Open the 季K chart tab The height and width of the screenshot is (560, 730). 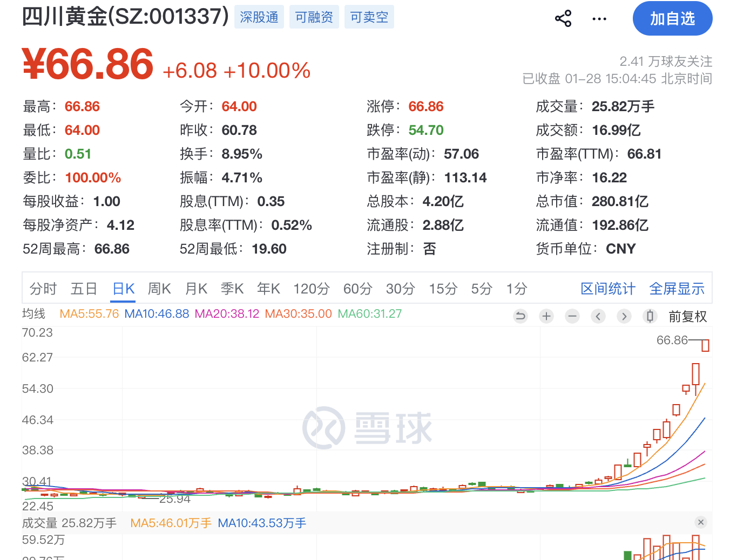coord(232,289)
